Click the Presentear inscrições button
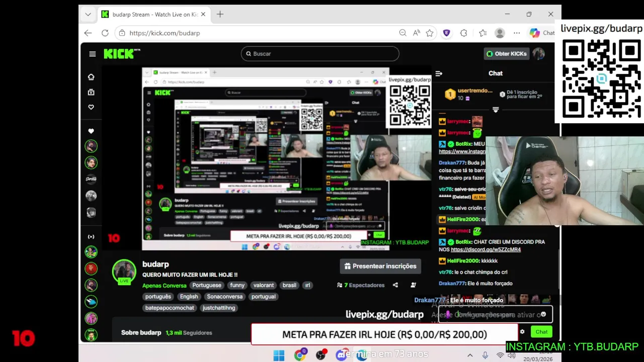This screenshot has height=362, width=644. [x=380, y=266]
